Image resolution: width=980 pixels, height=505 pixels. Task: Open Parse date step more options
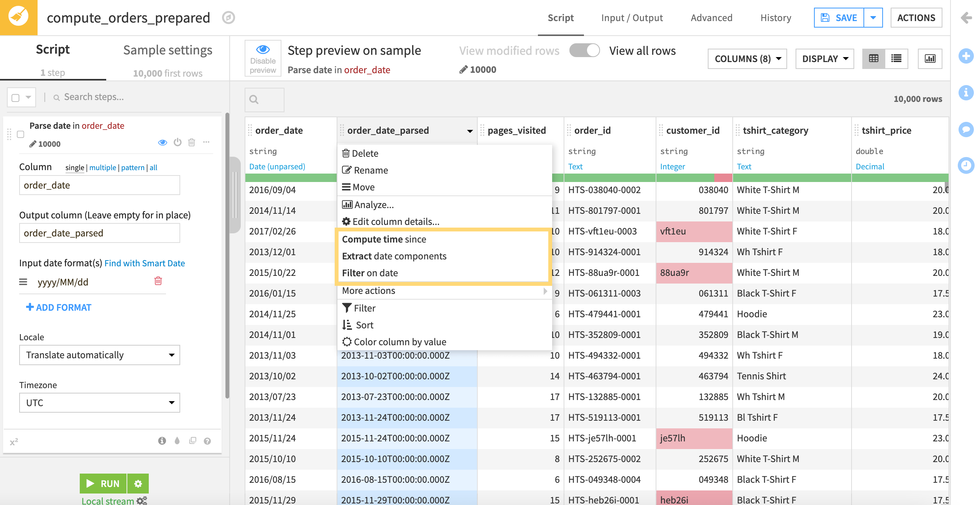click(206, 142)
